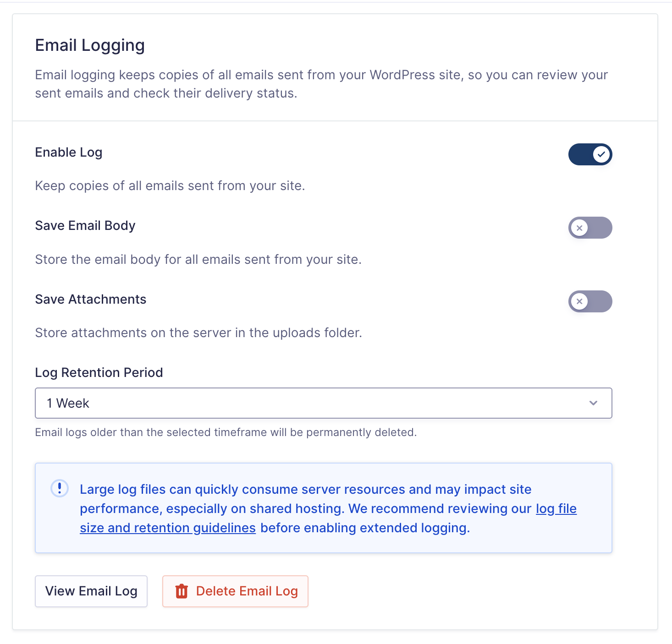This screenshot has width=672, height=644.
Task: Click the Log Retention Period label
Action: click(99, 373)
